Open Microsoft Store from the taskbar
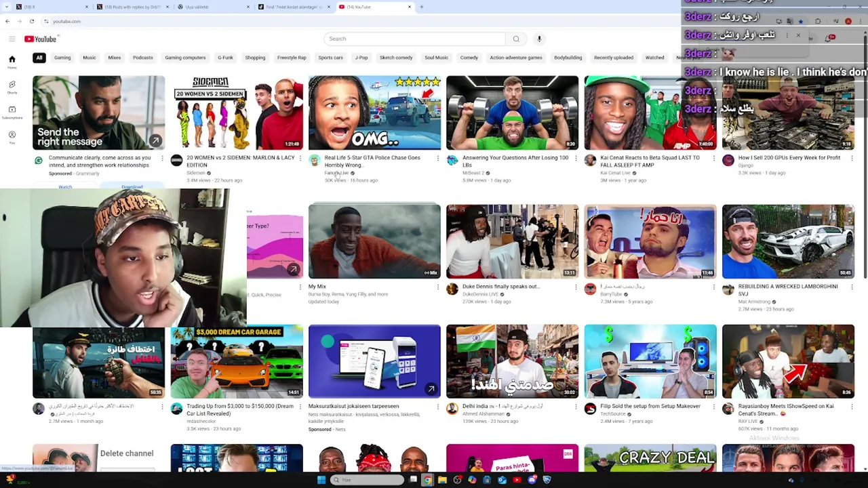The image size is (868, 488). click(487, 480)
